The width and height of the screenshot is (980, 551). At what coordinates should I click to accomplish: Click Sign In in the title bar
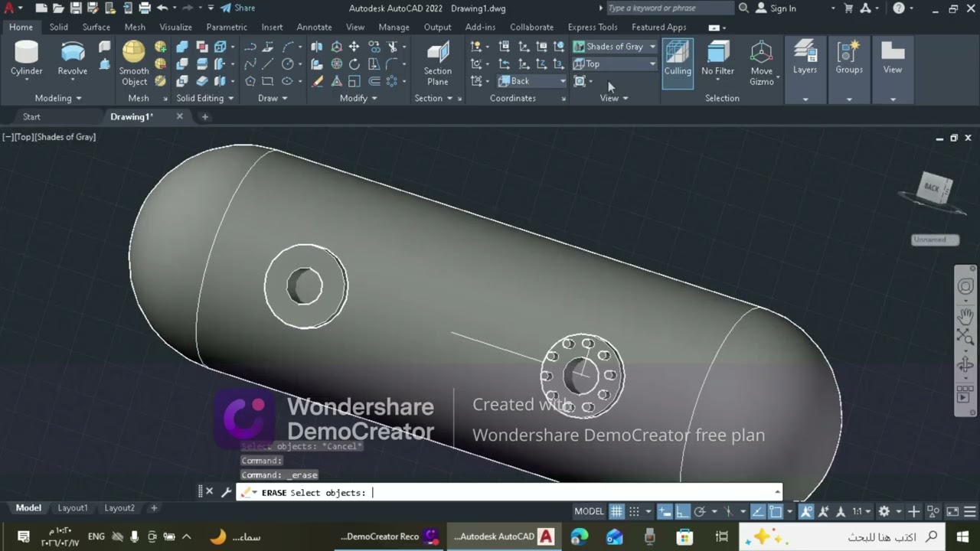[776, 8]
